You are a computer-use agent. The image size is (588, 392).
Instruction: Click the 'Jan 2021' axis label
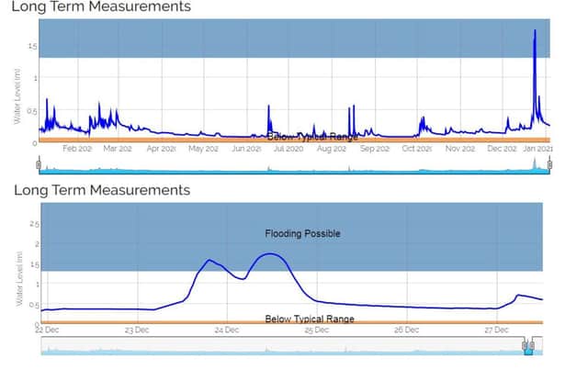tap(537, 149)
